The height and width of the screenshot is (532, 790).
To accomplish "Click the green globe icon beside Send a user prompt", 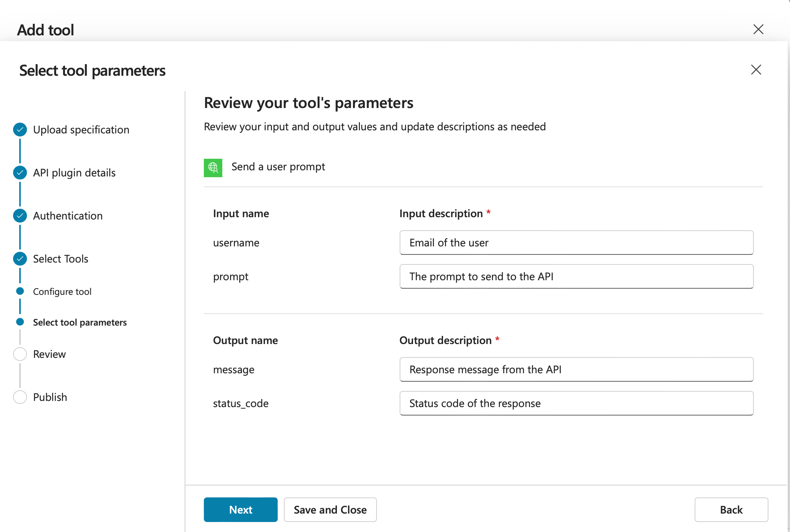I will pyautogui.click(x=213, y=168).
